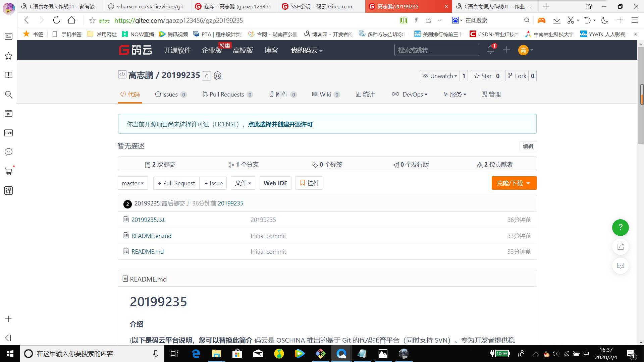The height and width of the screenshot is (362, 644).
Task: Click the feedback chat bubble floating button
Action: [620, 266]
